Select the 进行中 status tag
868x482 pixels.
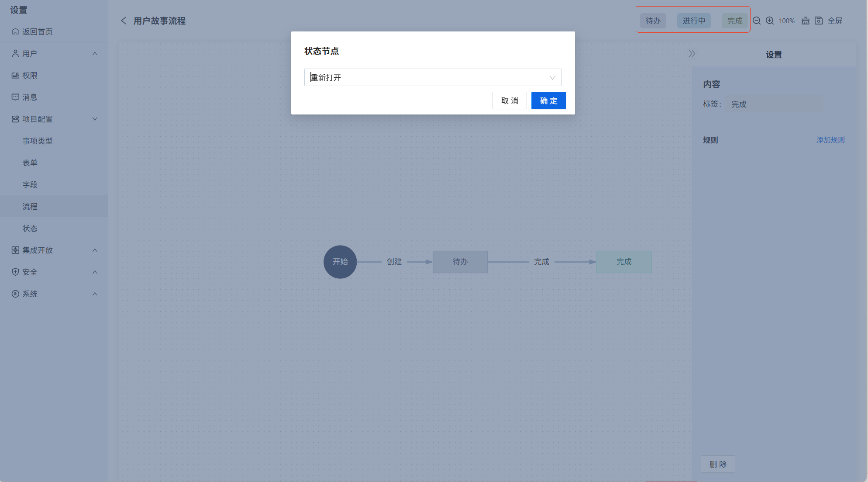[694, 21]
